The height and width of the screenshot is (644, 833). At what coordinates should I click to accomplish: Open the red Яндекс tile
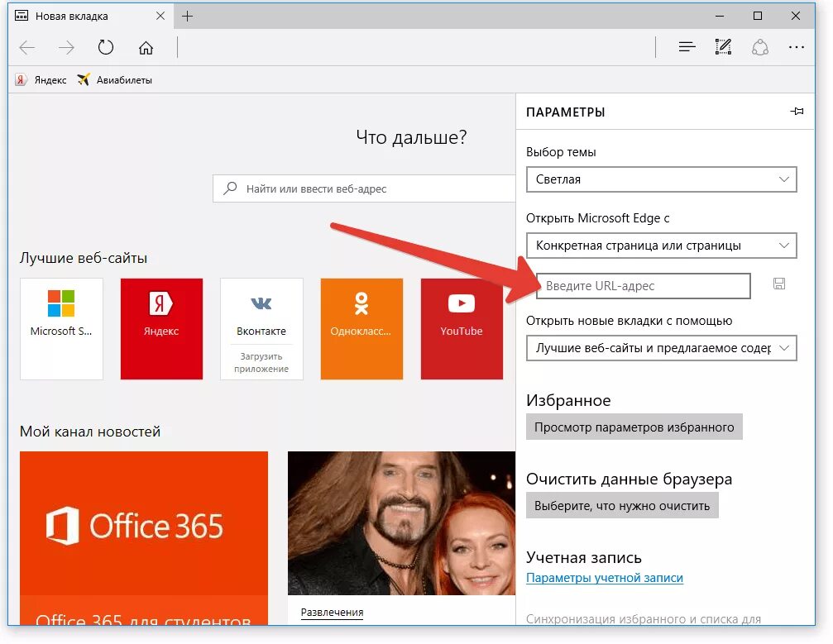point(161,329)
